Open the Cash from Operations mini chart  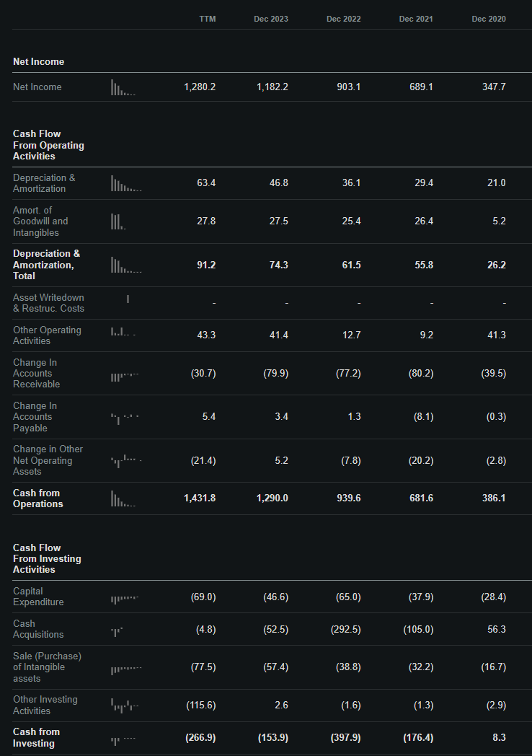click(123, 498)
